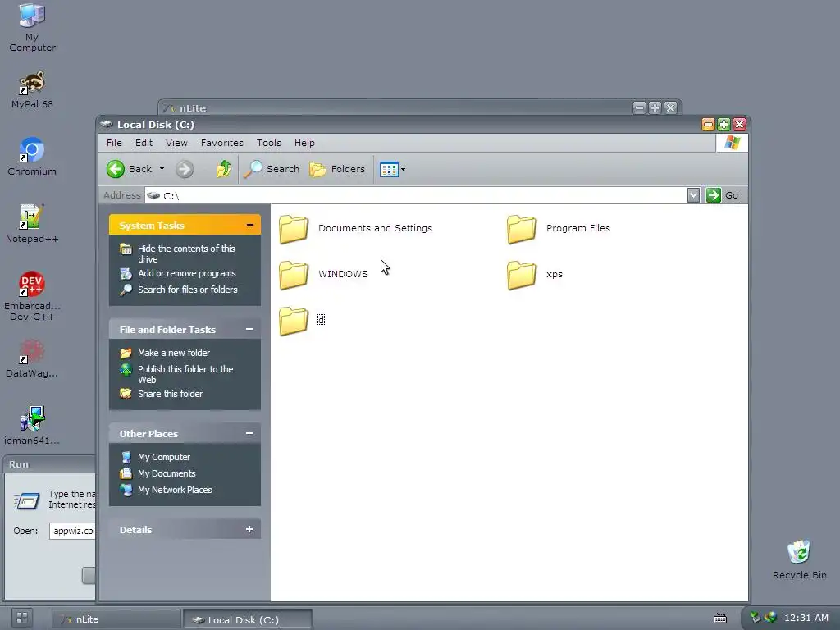
Task: Click the Start button on taskbar
Action: point(22,618)
